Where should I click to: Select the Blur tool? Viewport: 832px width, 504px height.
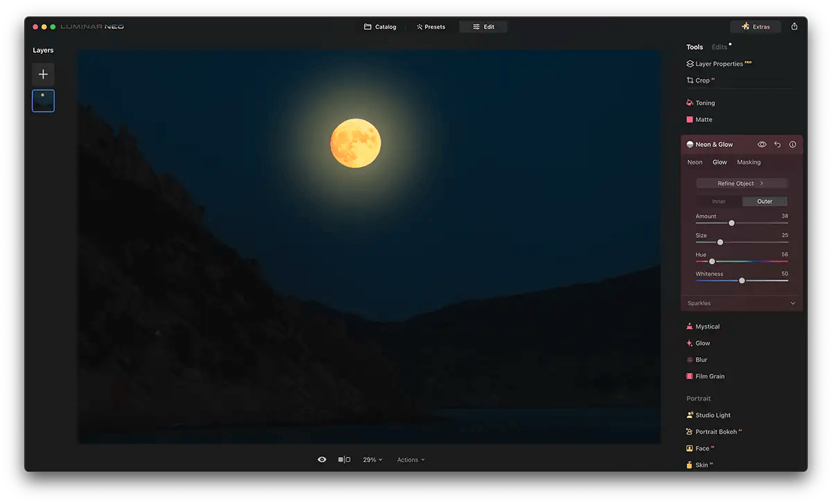point(700,359)
